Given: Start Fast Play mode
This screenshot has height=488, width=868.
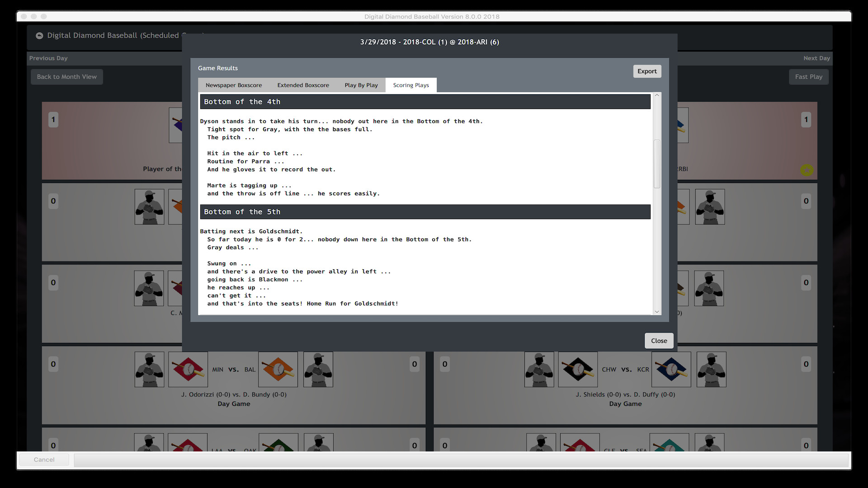Looking at the screenshot, I should click(x=809, y=76).
